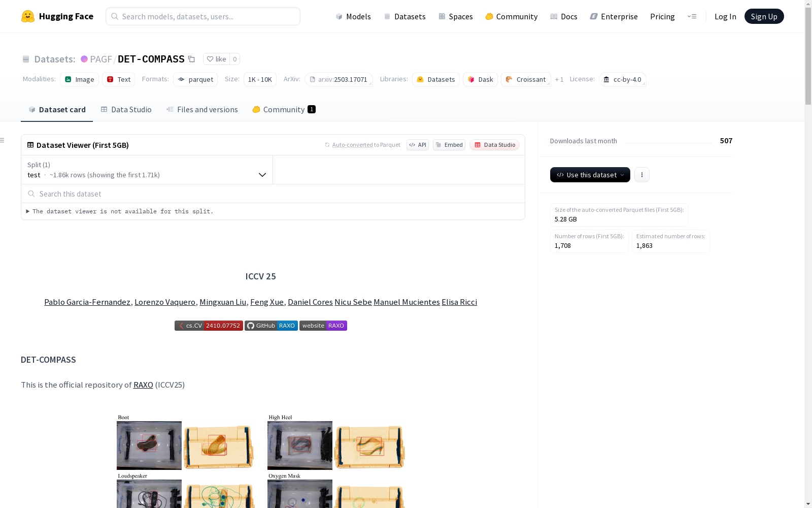
Task: Click the Hugging Face logo icon
Action: coord(27,16)
